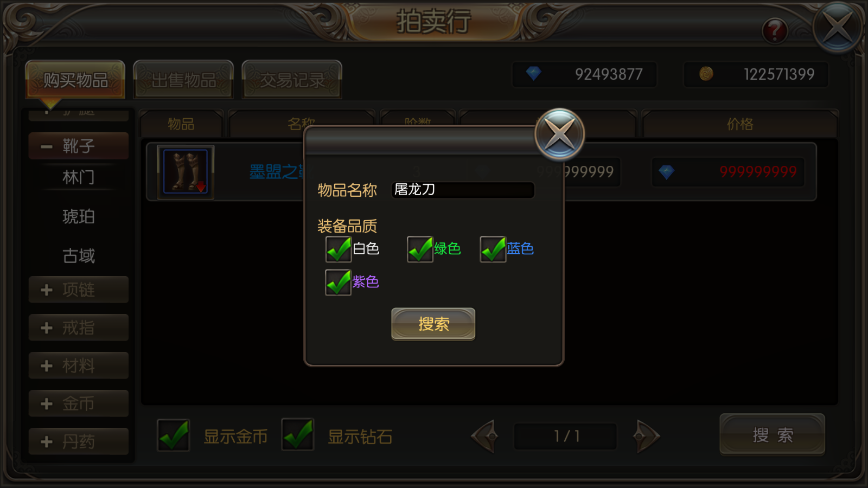This screenshot has height=488, width=868.
Task: Disable the 显示金币 checkbox
Action: point(173,435)
